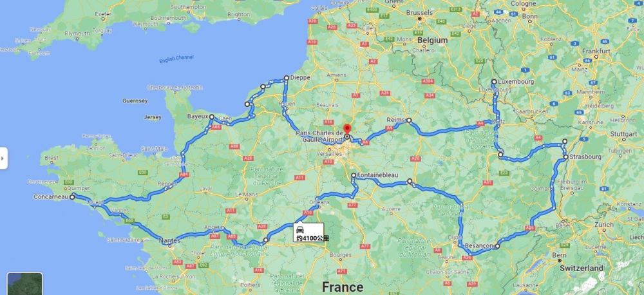Select the Reims waypoint circle
Screen dimensions: 644x295
click(409, 120)
